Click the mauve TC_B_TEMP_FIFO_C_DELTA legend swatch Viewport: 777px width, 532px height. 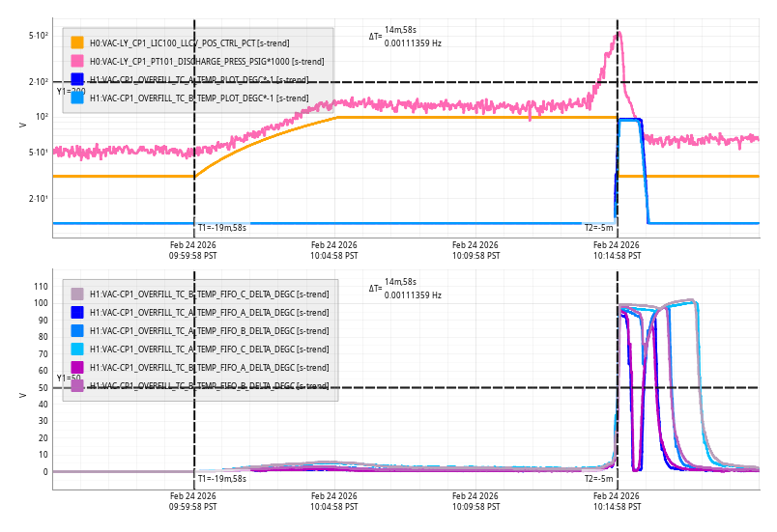(x=77, y=294)
